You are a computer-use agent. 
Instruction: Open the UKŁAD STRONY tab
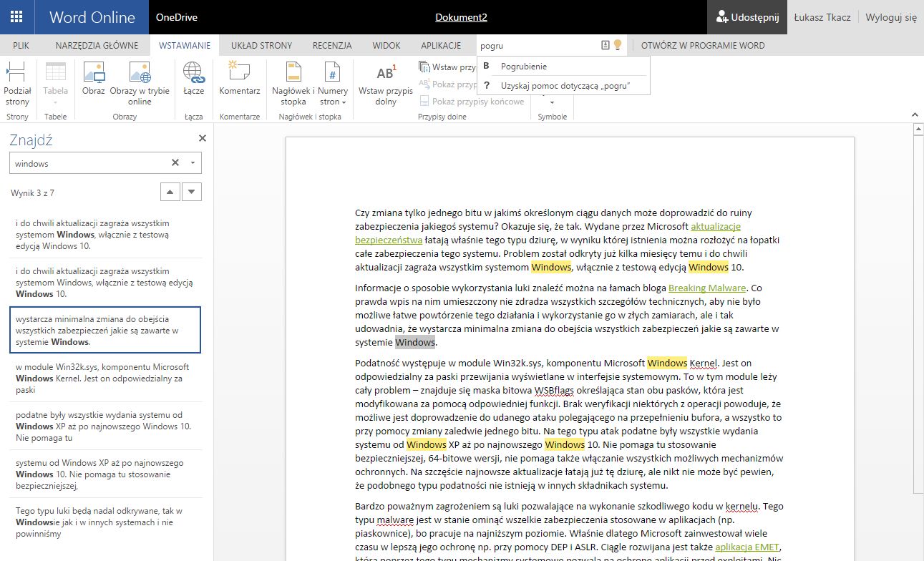(261, 45)
